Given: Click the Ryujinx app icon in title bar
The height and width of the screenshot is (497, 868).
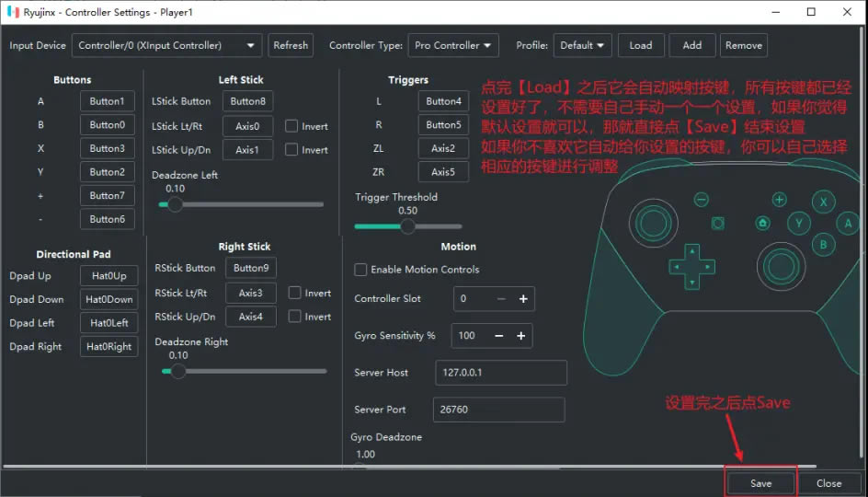Looking at the screenshot, I should point(13,12).
